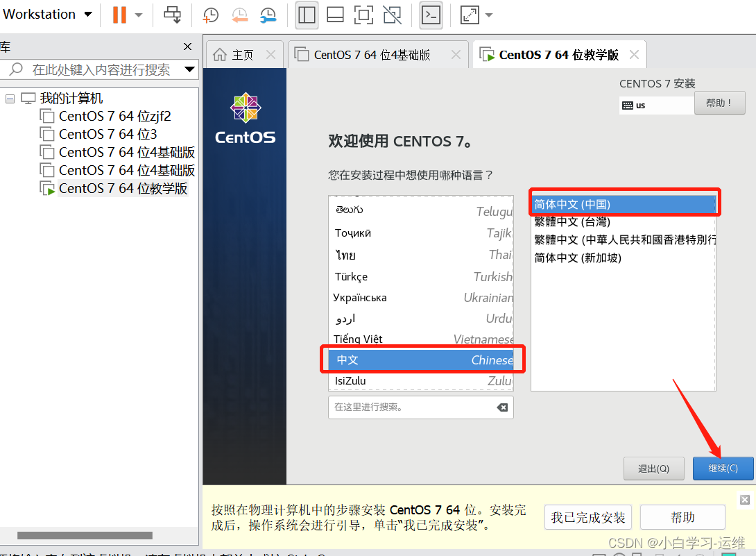Viewport: 756px width, 556px height.
Task: Switch to Unity mode
Action: coord(393,15)
